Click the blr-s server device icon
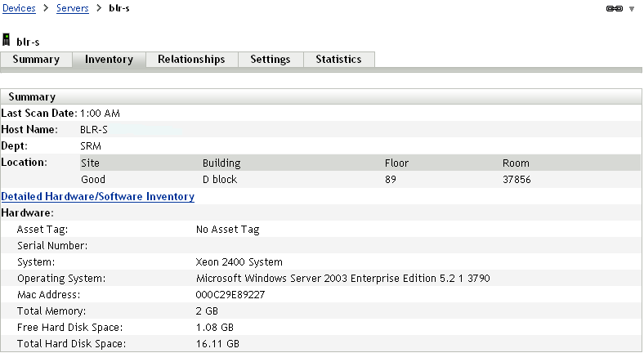Screen dimensions: 644x353 pos(7,41)
